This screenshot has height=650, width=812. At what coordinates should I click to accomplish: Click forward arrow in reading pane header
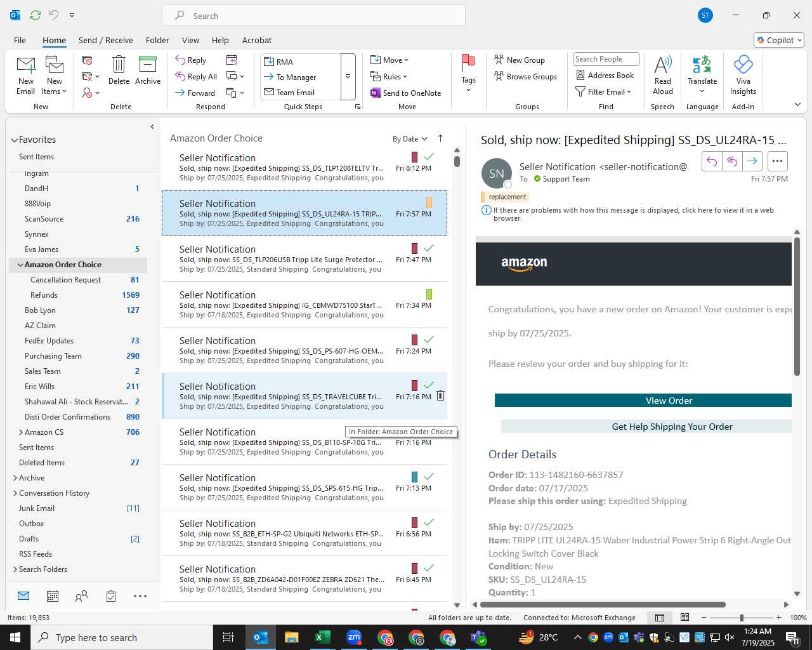click(752, 161)
